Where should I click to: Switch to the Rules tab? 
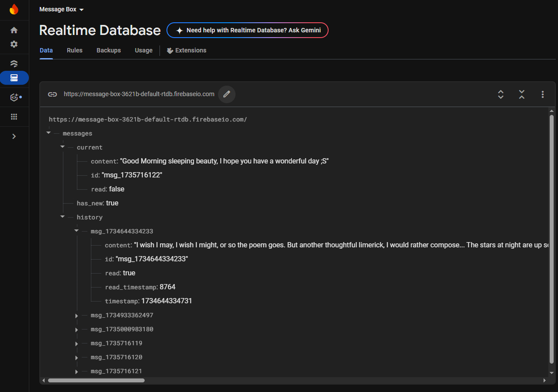75,50
